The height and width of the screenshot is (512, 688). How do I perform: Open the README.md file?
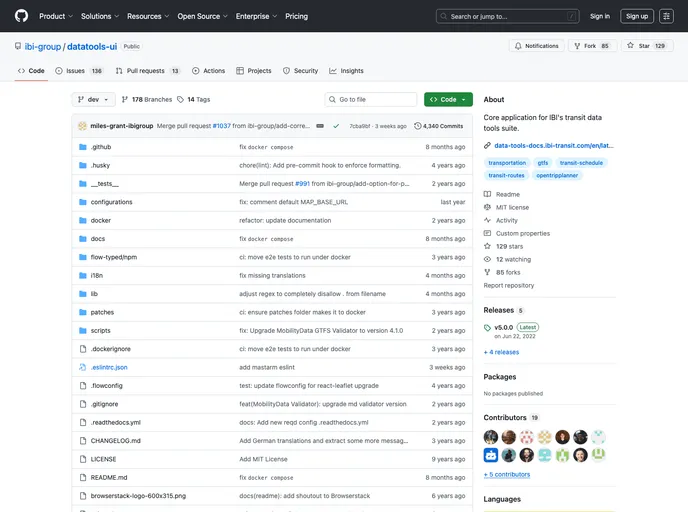109,477
